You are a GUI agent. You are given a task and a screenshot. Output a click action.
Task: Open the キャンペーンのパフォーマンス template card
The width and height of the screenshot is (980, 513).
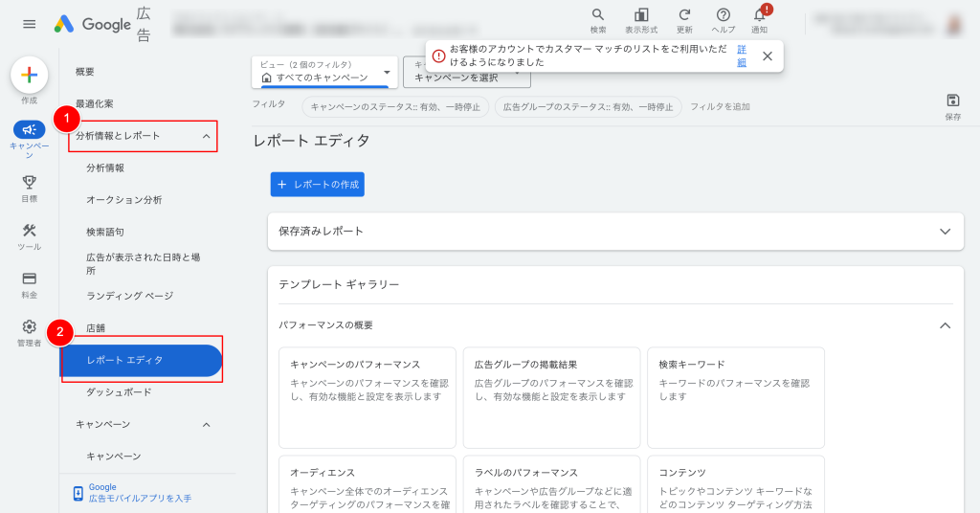(x=365, y=396)
